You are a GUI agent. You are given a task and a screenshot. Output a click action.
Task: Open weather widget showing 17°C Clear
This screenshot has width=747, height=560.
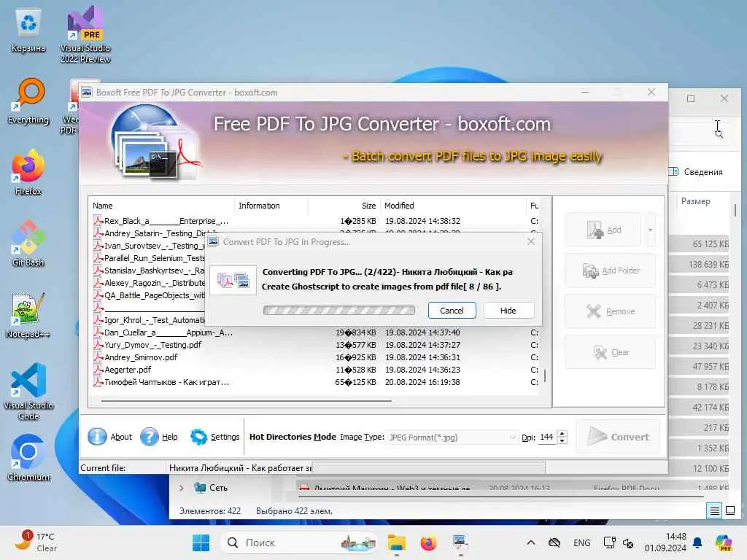coord(36,542)
